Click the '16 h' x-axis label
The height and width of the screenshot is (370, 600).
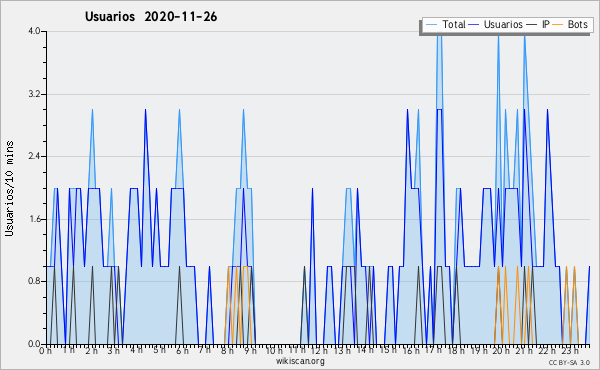pos(410,351)
